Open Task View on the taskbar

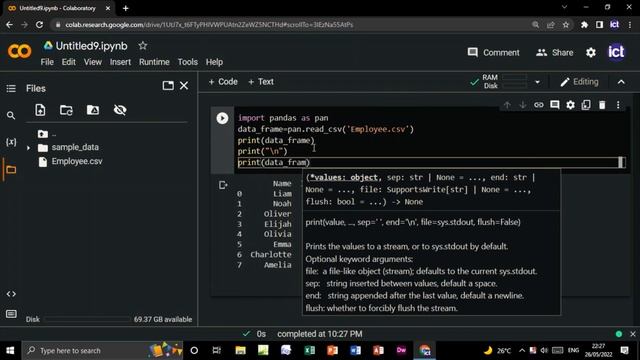[217, 351]
